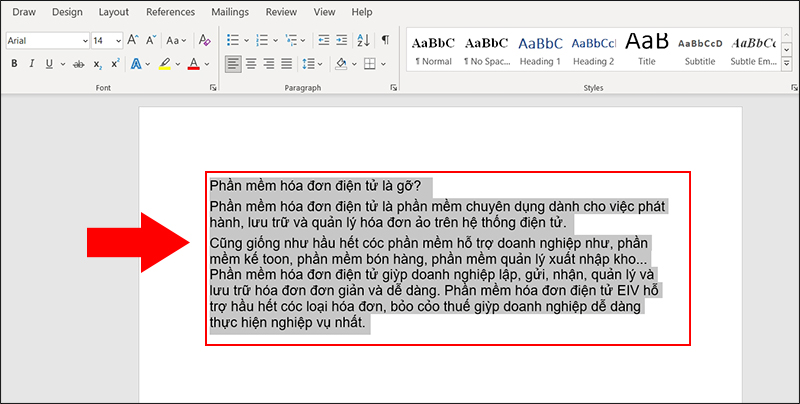This screenshot has width=800, height=404.
Task: Clear all formatting from selected text
Action: [205, 41]
